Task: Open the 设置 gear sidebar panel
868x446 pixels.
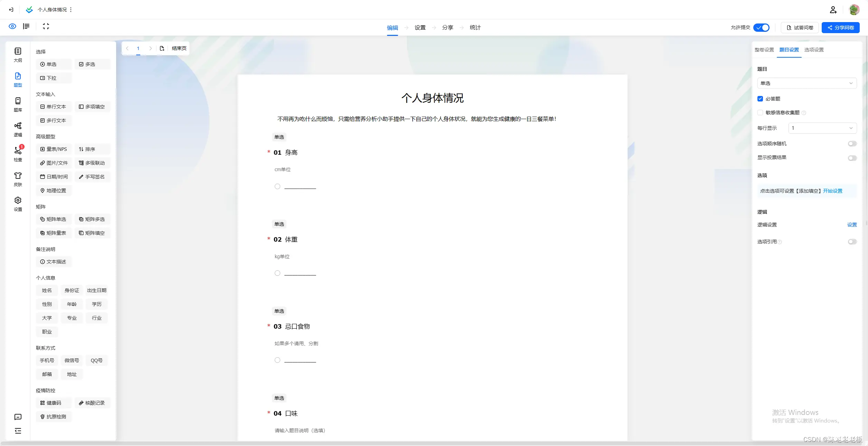Action: (x=18, y=204)
